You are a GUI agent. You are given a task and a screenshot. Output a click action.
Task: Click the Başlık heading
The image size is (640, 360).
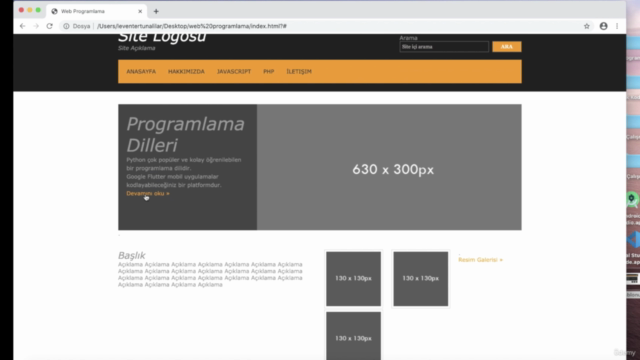point(131,256)
